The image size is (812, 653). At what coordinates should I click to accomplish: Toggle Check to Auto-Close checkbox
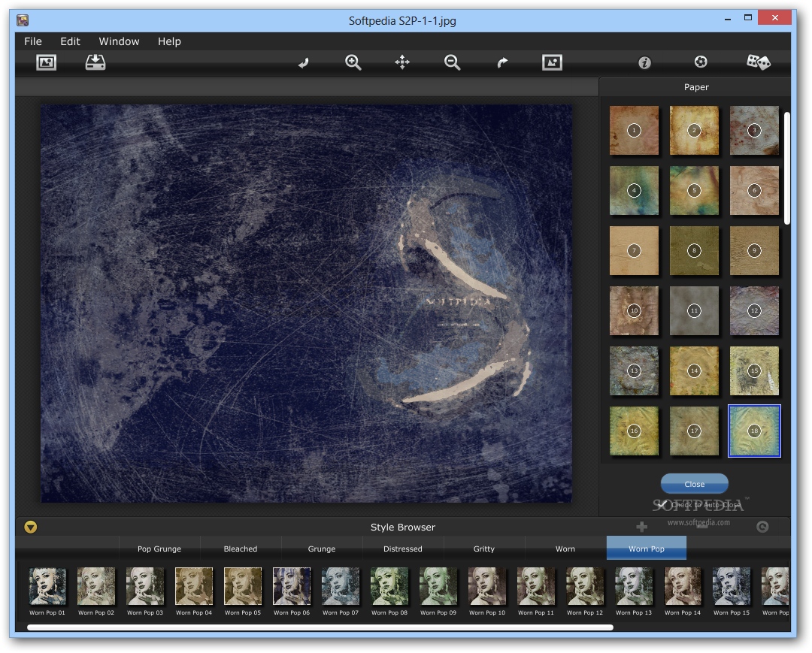pos(662,504)
